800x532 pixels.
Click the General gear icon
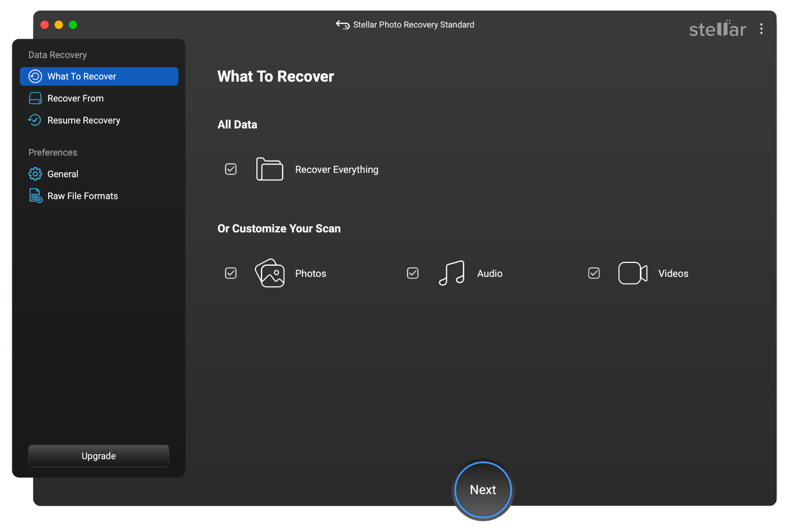point(35,174)
